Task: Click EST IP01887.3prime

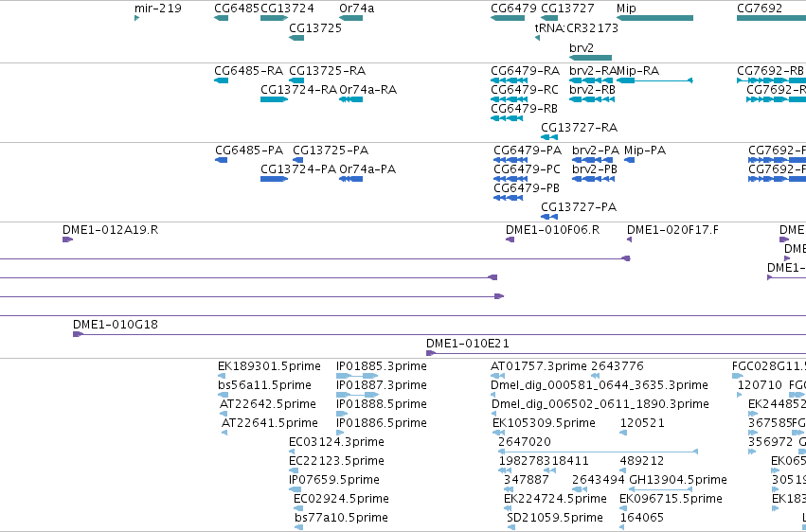Action: point(382,385)
